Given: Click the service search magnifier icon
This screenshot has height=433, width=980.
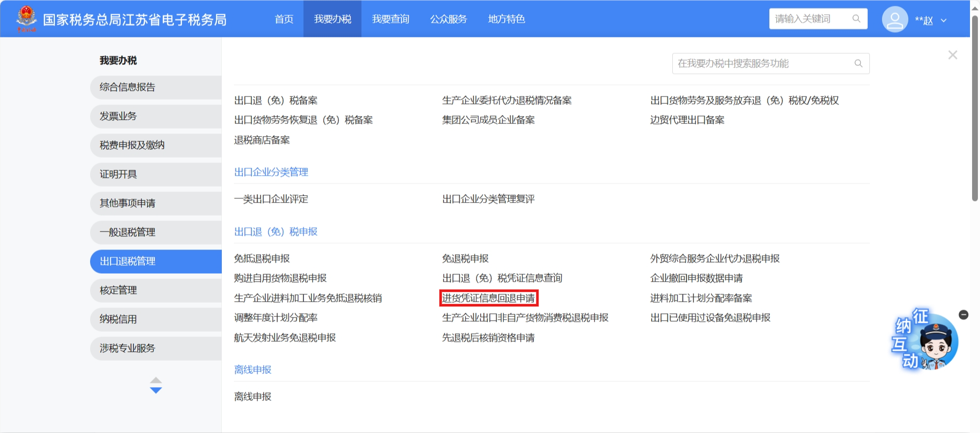Looking at the screenshot, I should 858,63.
